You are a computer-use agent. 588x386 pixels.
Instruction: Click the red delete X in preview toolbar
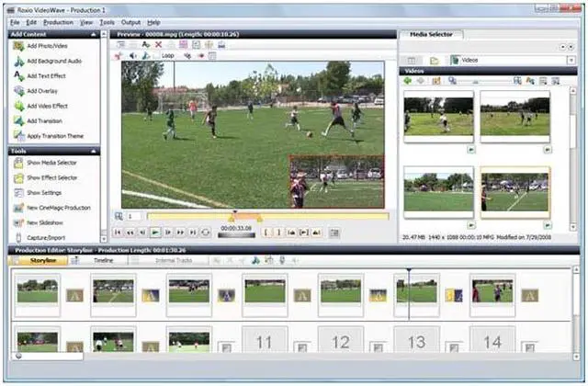tap(158, 44)
